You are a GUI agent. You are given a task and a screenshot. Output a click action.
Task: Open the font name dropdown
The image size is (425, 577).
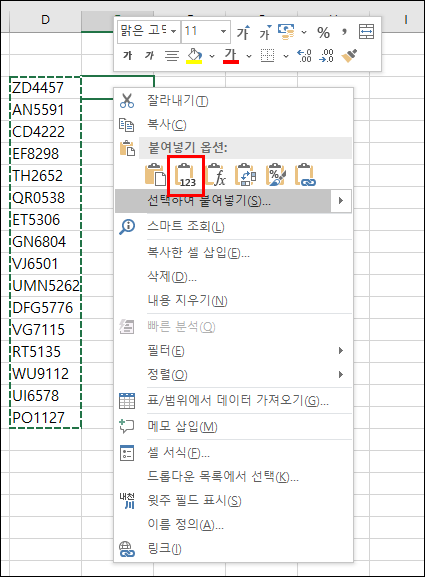[x=173, y=31]
